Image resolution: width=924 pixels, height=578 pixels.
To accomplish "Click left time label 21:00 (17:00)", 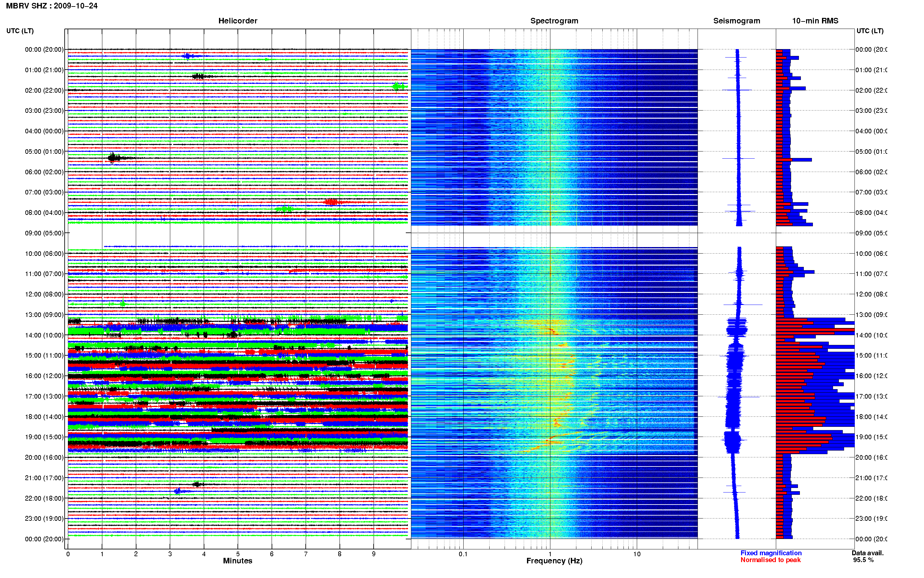I will [x=44, y=478].
